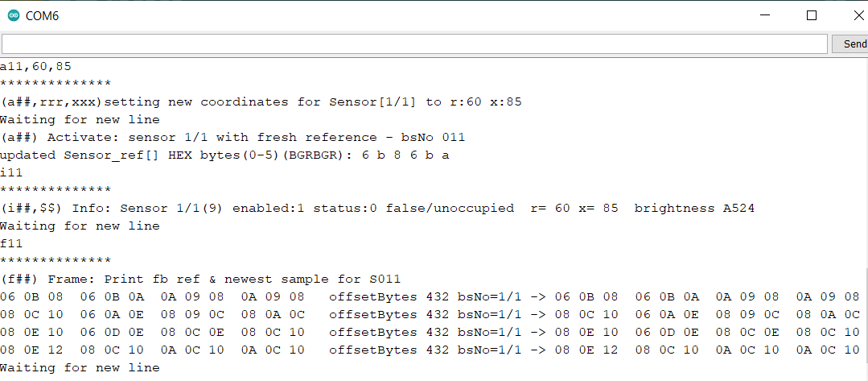Click the hex row starting "06 0B 08"
Image resolution: width=868 pixels, height=381 pixels.
coord(153,296)
